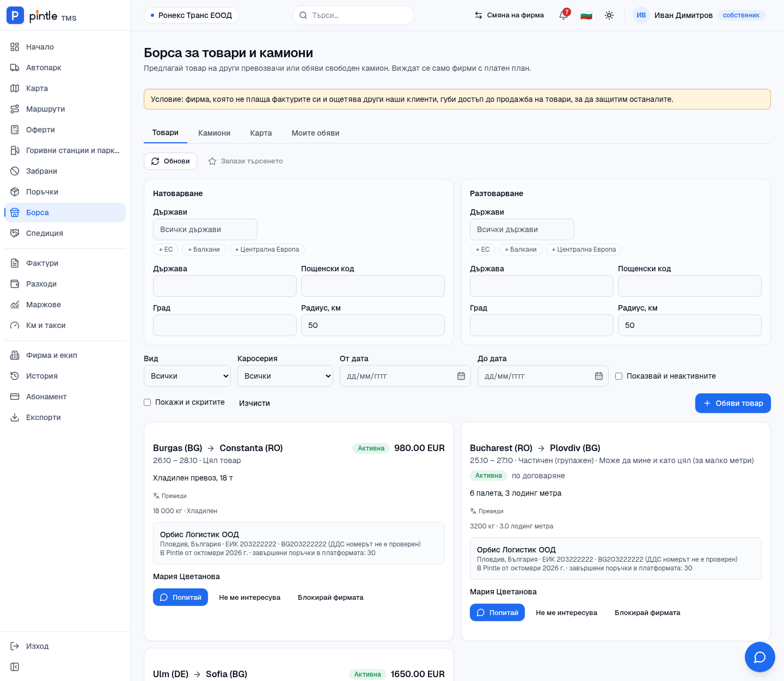Click the Pintle logo icon
784x681 pixels.
[15, 15]
